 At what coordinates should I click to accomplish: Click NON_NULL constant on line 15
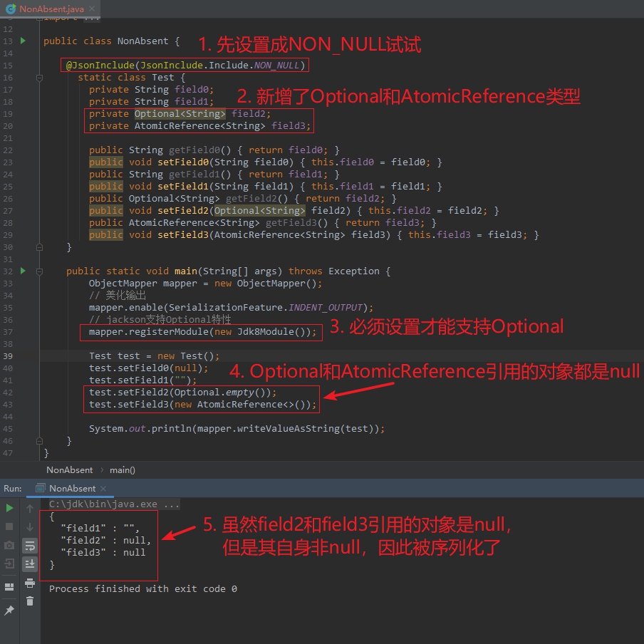(x=276, y=66)
